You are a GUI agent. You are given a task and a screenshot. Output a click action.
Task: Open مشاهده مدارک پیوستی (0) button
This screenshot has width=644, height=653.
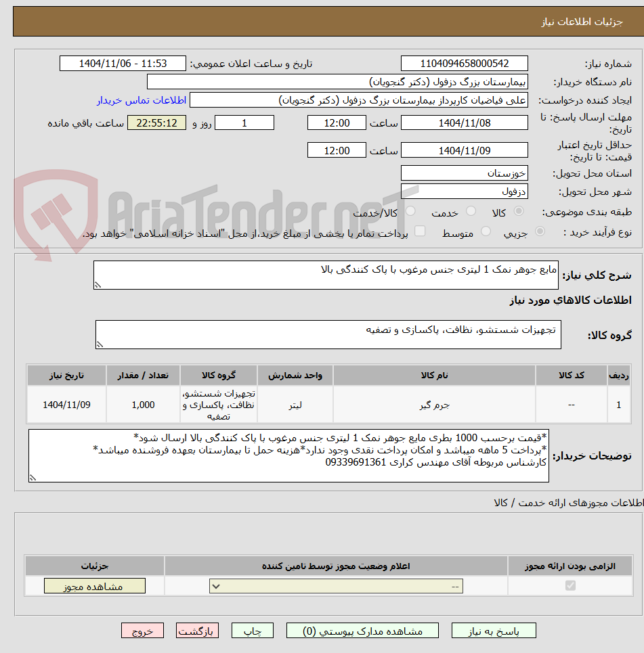pyautogui.click(x=362, y=631)
